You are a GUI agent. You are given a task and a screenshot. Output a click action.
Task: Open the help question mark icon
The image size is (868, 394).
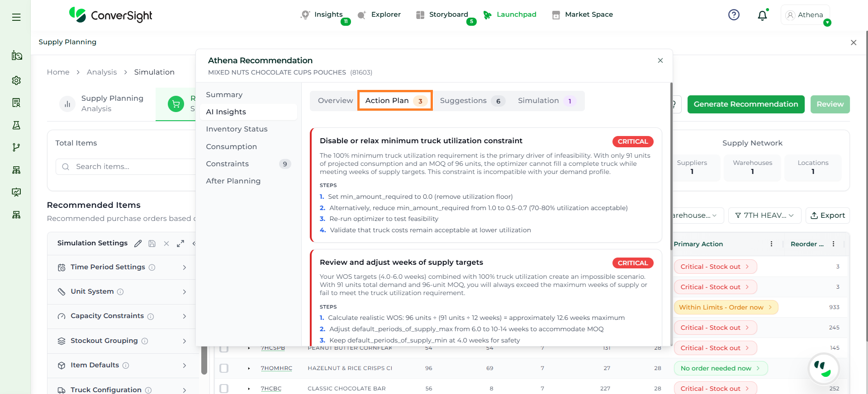(734, 15)
